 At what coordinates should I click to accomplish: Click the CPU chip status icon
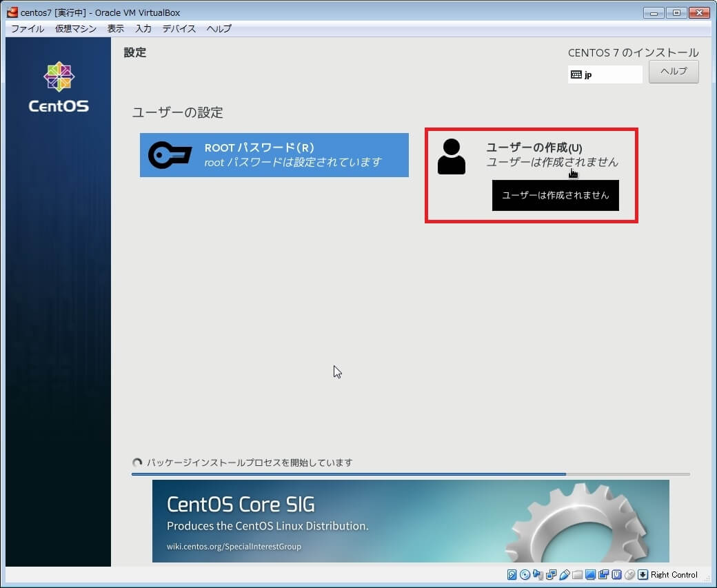click(x=616, y=575)
